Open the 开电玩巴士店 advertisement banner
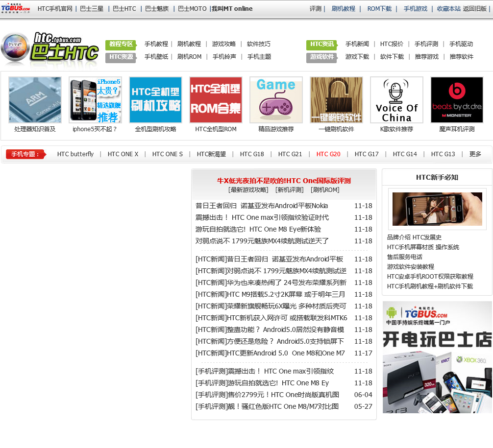The width and height of the screenshot is (493, 448). pos(437,357)
